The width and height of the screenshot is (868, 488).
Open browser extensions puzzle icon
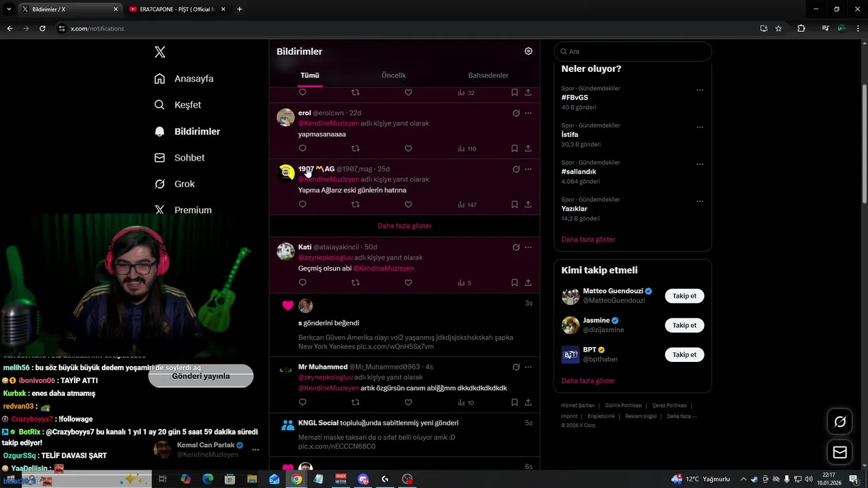coord(802,28)
